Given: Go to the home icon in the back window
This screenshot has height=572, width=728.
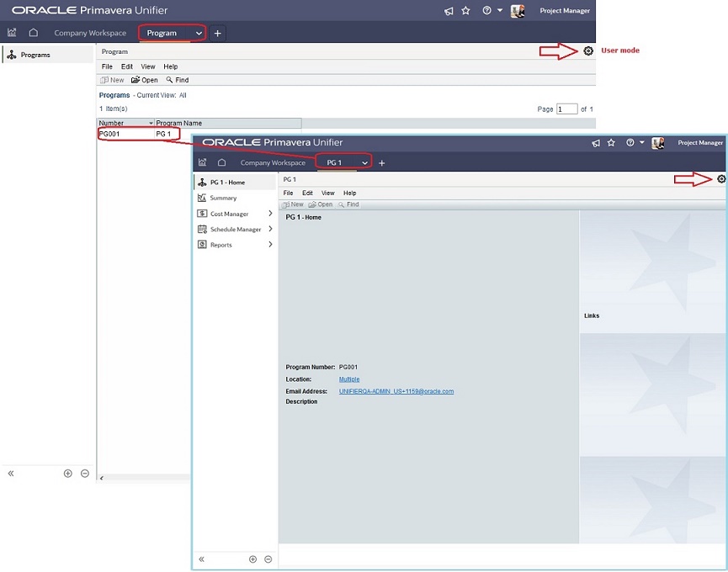Looking at the screenshot, I should click(34, 33).
